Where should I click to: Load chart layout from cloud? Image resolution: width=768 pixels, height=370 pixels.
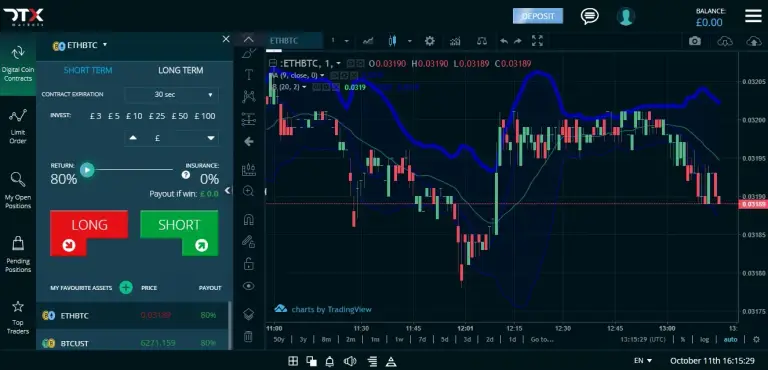(725, 41)
